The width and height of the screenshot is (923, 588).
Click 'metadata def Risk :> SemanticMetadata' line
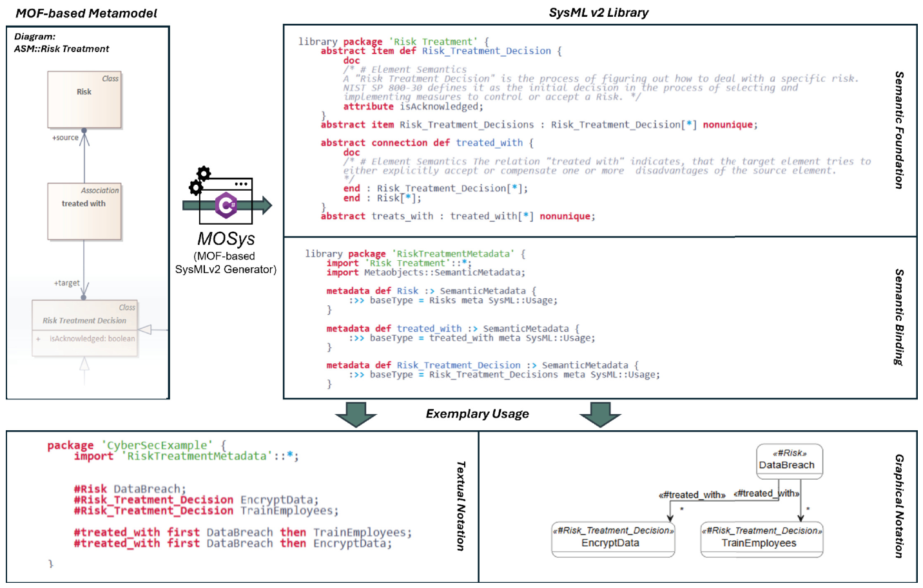point(431,291)
